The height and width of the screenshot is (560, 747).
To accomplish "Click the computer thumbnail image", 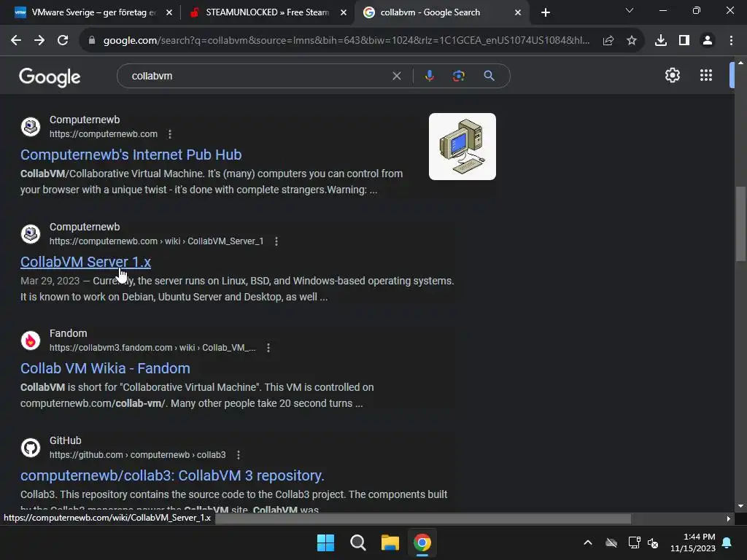I will click(x=462, y=147).
